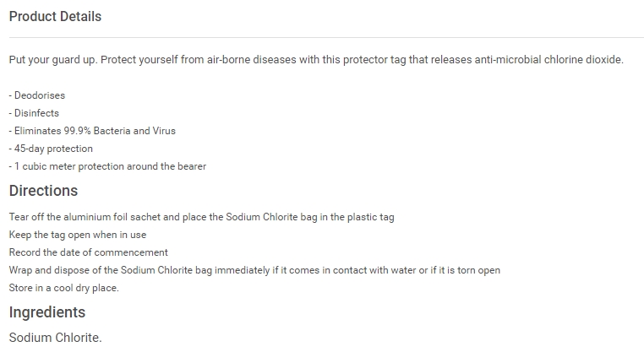The width and height of the screenshot is (644, 363).
Task: Click 'Keep the tag open when in use'
Action: point(78,235)
